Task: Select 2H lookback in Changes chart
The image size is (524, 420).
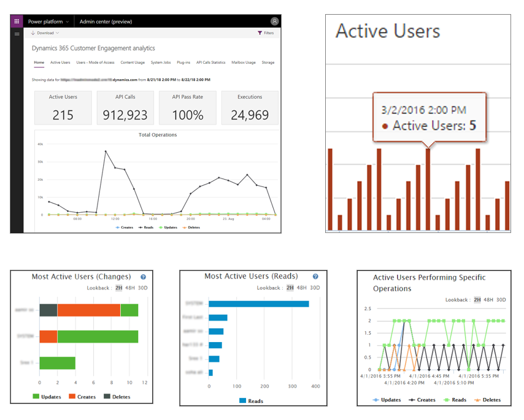Action: pyautogui.click(x=119, y=288)
